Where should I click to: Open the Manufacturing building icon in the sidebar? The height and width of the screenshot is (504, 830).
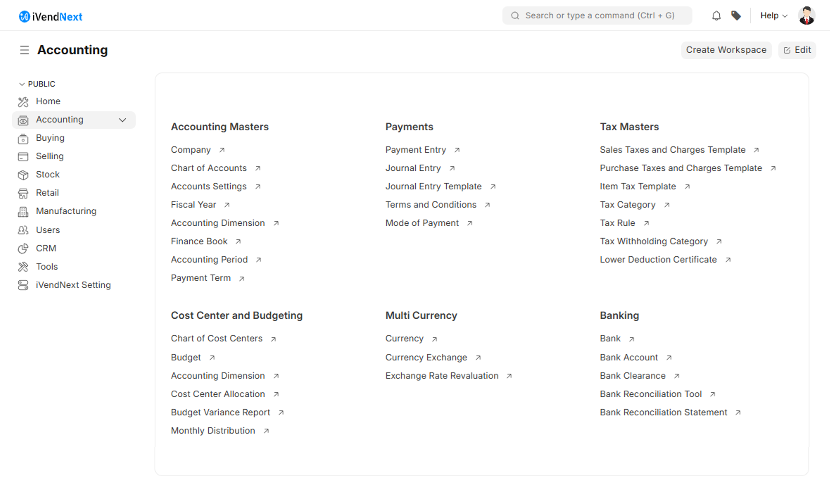pyautogui.click(x=23, y=211)
